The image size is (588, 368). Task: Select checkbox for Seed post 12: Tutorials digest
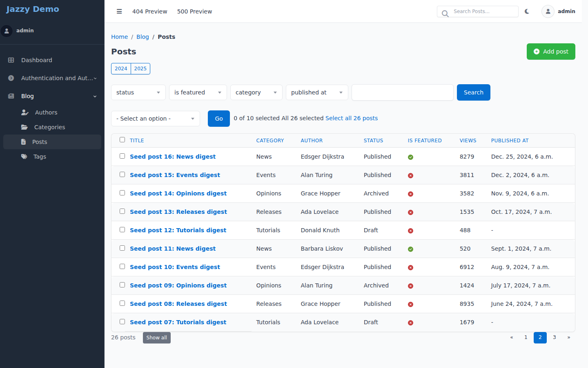122,229
